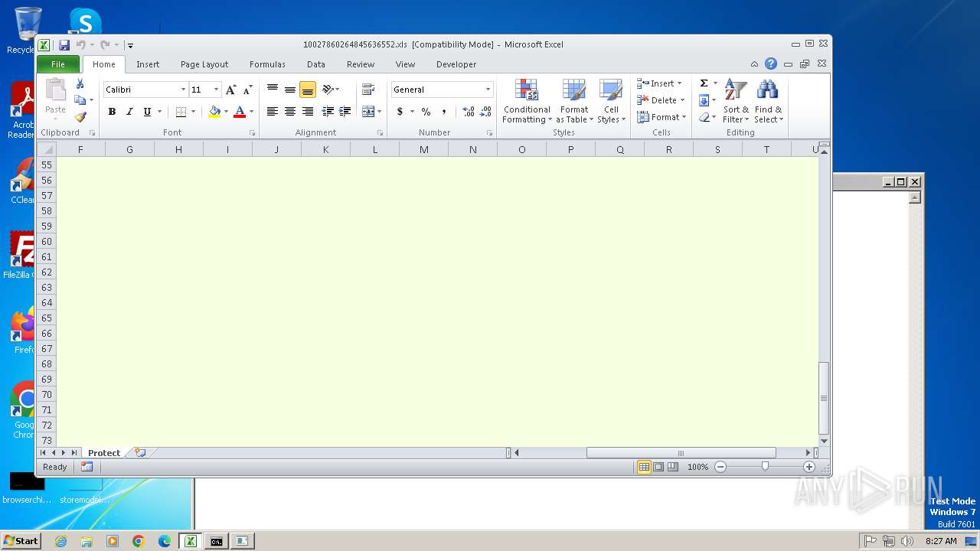Image resolution: width=980 pixels, height=551 pixels.
Task: Open Find & Select binoculars
Action: click(768, 101)
